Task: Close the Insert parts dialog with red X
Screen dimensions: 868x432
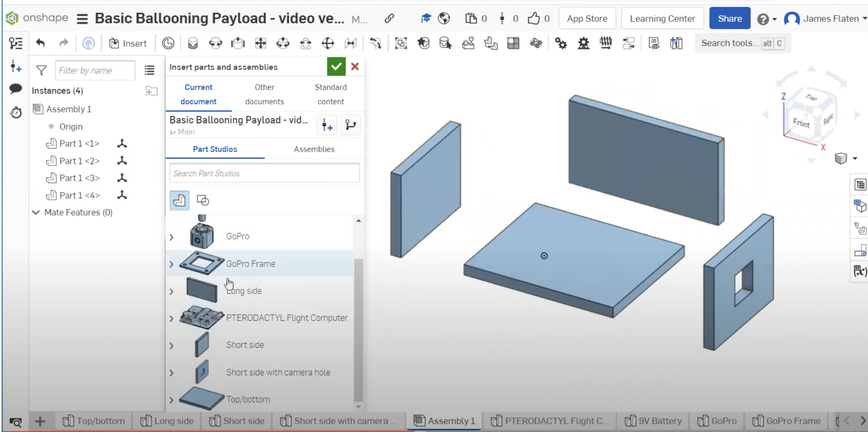Action: click(x=355, y=67)
